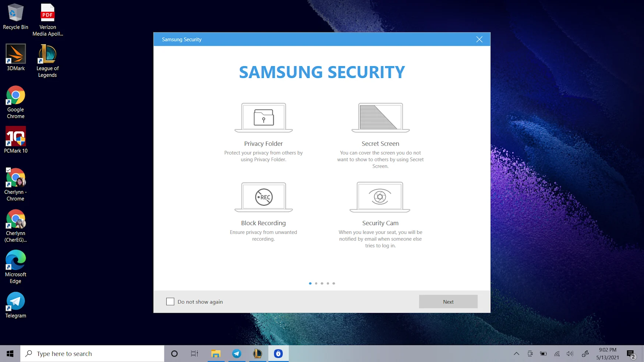Enable the Do not show again checkbox
Viewport: 644px width, 362px height.
pyautogui.click(x=170, y=302)
